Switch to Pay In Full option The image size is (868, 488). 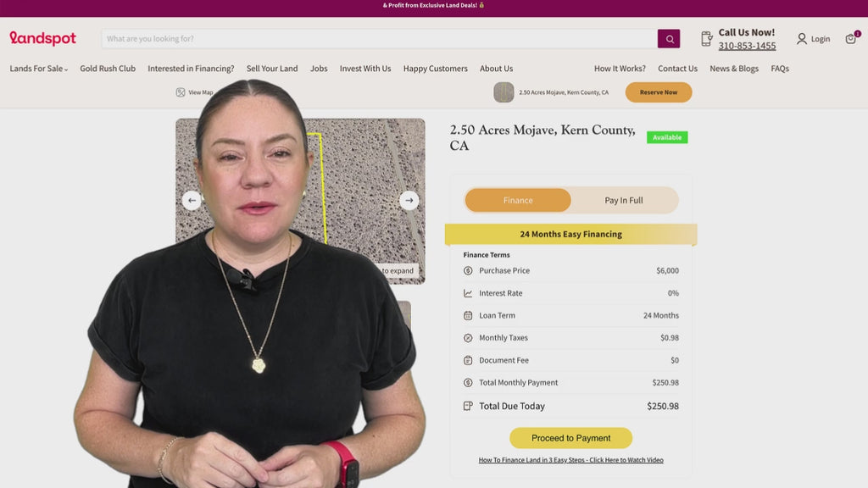[x=624, y=200]
